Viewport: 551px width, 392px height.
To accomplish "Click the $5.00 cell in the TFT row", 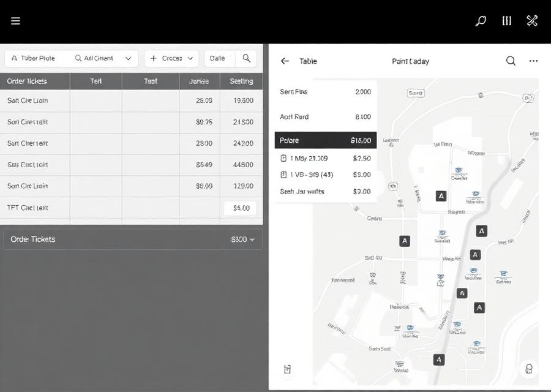I will click(240, 208).
